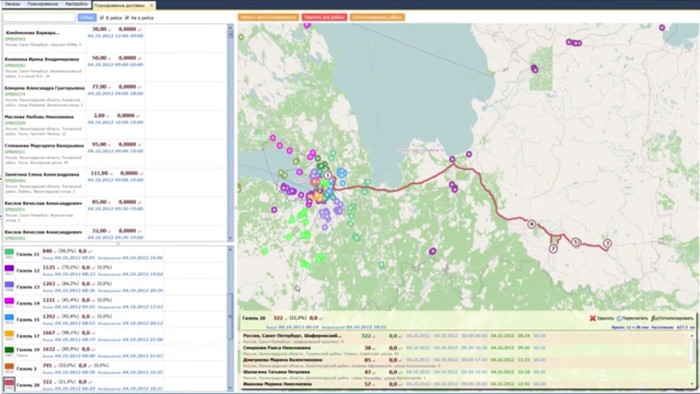Image resolution: width=700 pixels, height=394 pixels.
Task: Select route stop marker 5 on the map
Action: [576, 242]
